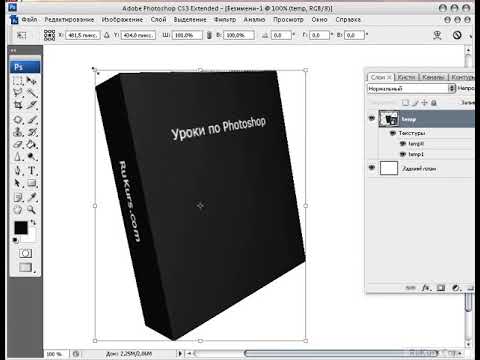Select the Rectangle shape tool
Image resolution: width=480 pixels, height=360 pixels.
pos(32,183)
